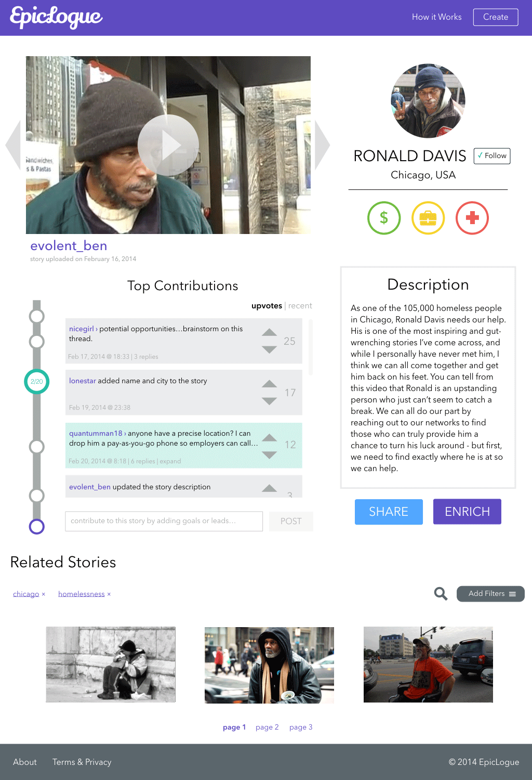Screen dimensions: 532x780
Task: Click the ENRICH button
Action: (467, 512)
